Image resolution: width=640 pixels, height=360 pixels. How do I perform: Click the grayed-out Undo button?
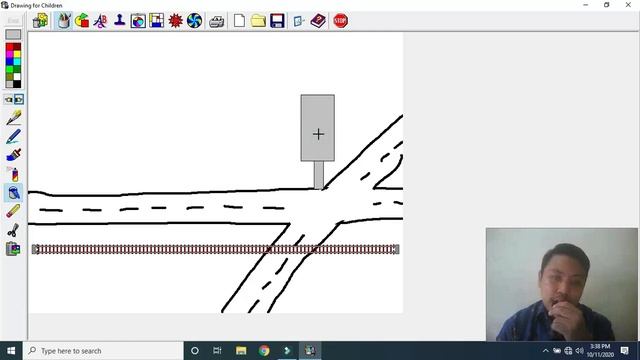[x=13, y=20]
